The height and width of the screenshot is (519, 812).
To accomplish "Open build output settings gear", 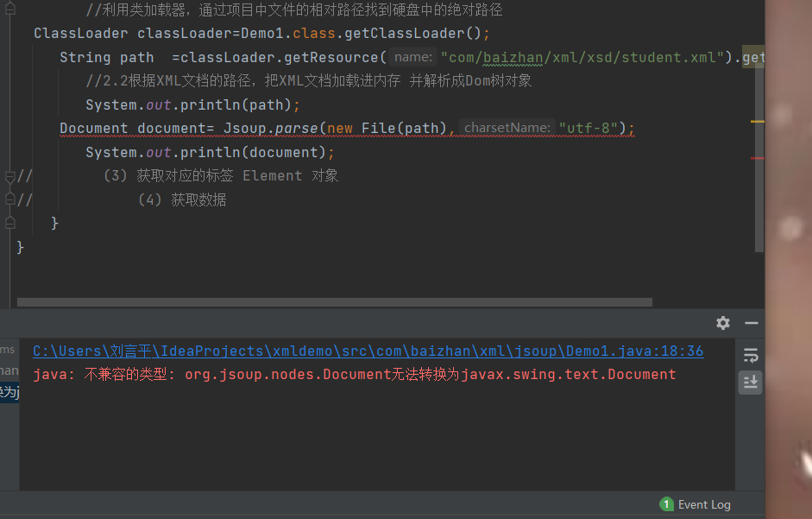I will coord(723,323).
